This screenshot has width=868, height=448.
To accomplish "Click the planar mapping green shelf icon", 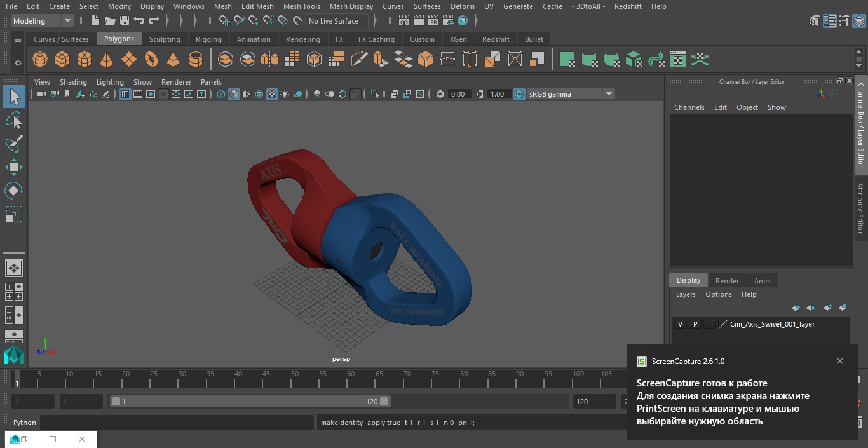I will tap(567, 60).
